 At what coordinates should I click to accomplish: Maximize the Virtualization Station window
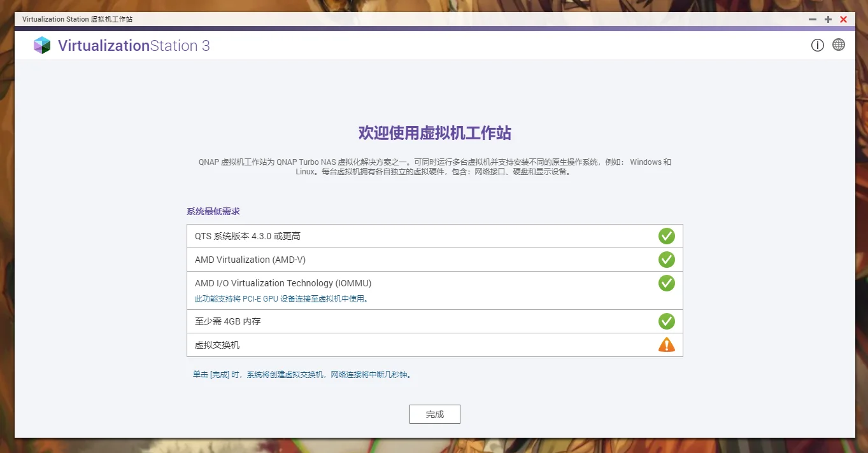pos(828,20)
